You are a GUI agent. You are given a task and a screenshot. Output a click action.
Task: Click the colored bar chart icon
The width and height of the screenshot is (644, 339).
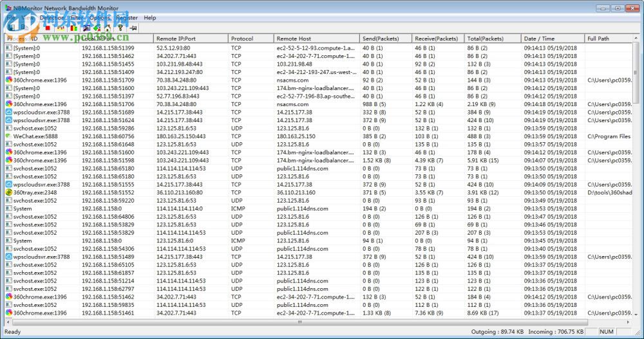coord(73,28)
